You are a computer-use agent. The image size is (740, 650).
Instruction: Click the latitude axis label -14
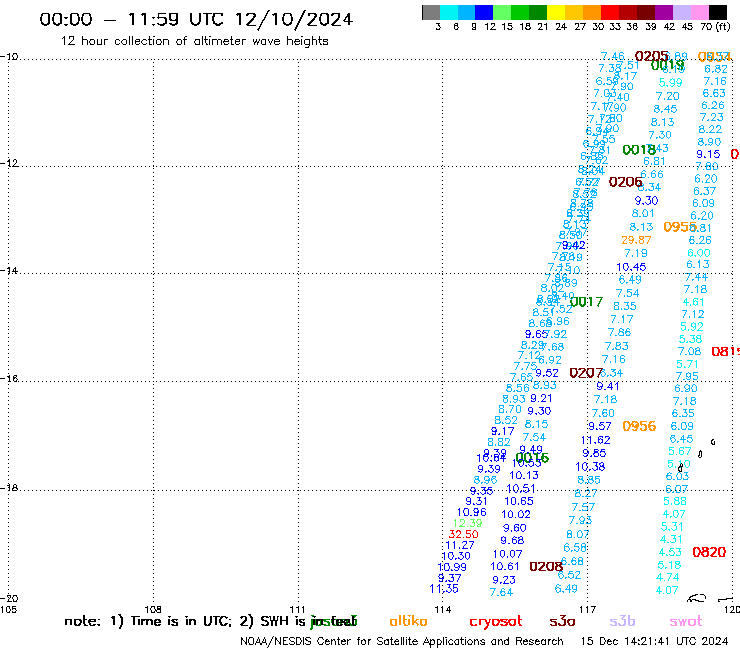click(x=9, y=271)
